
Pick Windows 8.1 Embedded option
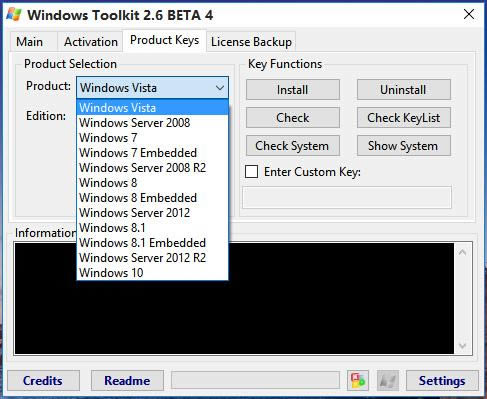click(153, 243)
